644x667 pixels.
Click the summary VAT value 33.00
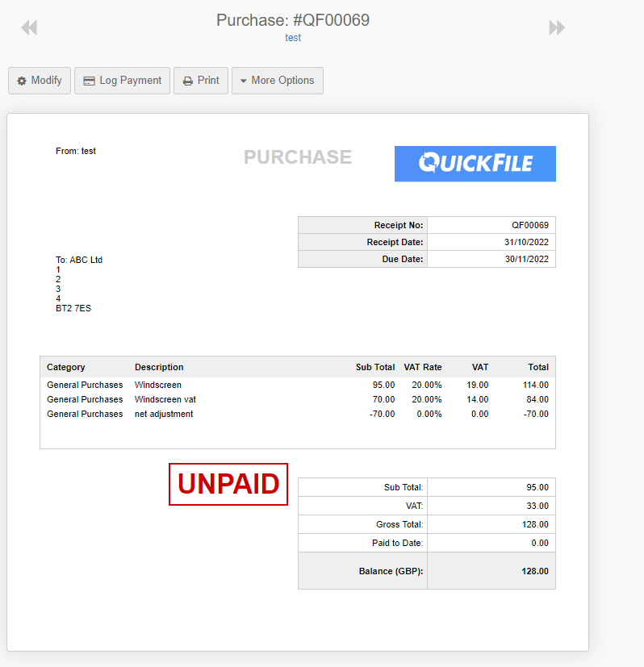[537, 506]
